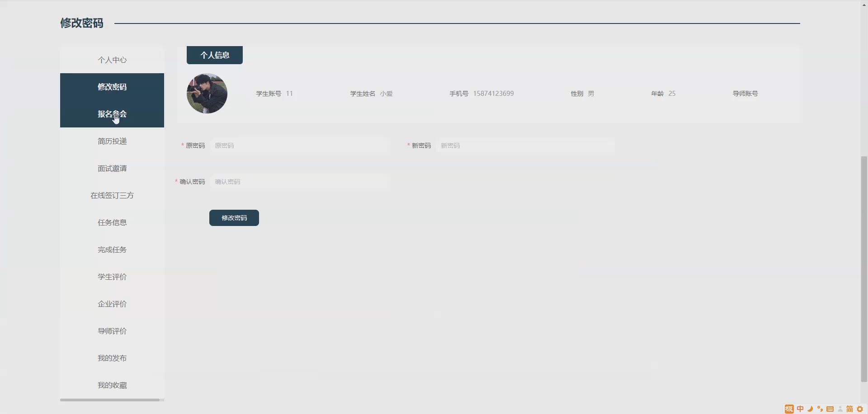
Task: Click the 性别 value 男
Action: click(x=591, y=94)
